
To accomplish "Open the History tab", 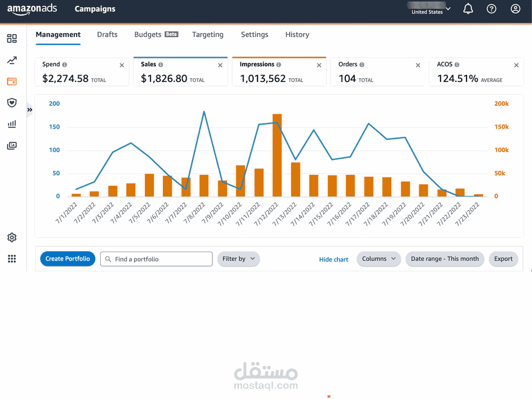I will click(297, 35).
